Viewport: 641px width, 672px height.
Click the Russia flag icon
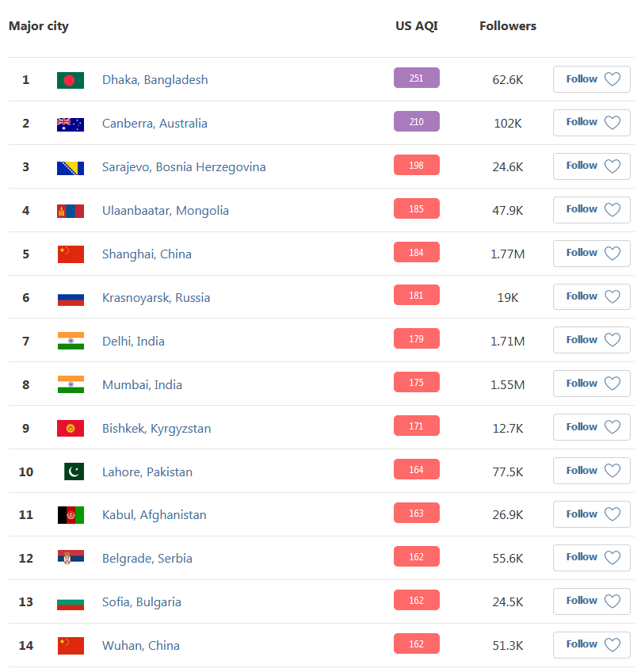tap(71, 298)
